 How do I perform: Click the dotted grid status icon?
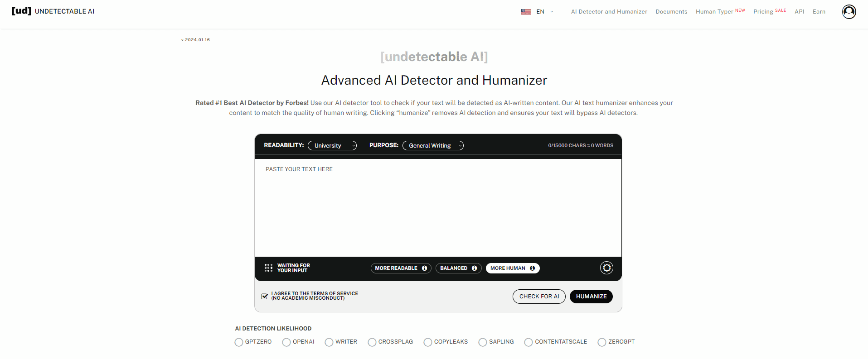click(268, 268)
